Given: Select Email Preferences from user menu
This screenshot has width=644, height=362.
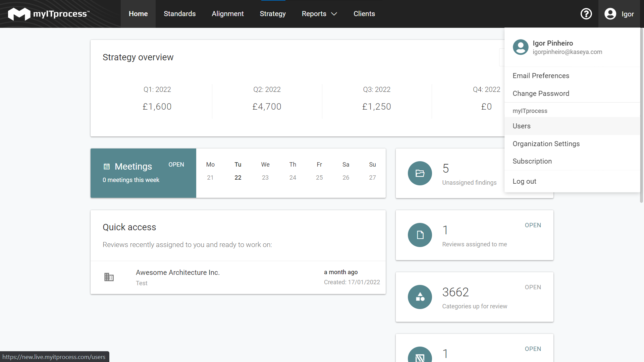Looking at the screenshot, I should click(572, 76).
